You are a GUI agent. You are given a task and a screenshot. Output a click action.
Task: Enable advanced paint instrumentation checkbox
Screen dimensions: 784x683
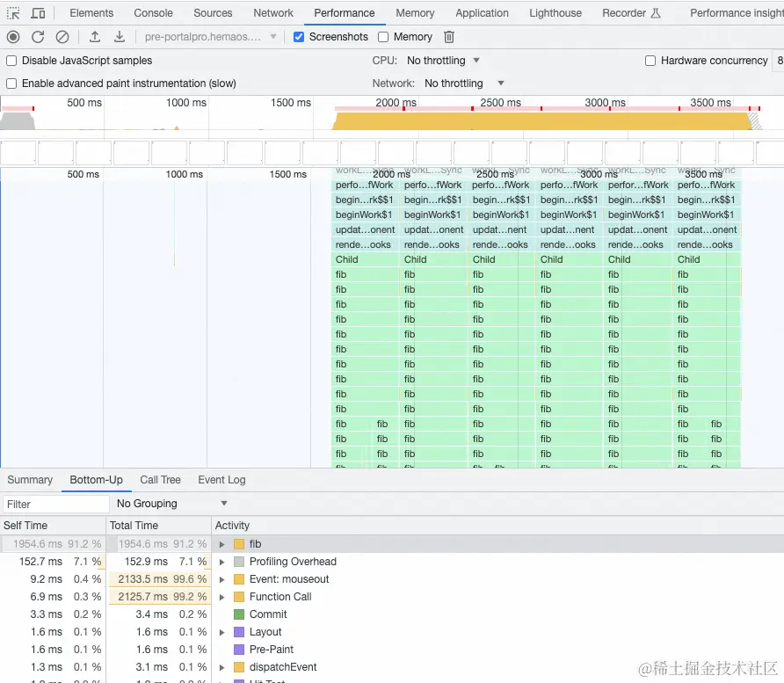[11, 84]
